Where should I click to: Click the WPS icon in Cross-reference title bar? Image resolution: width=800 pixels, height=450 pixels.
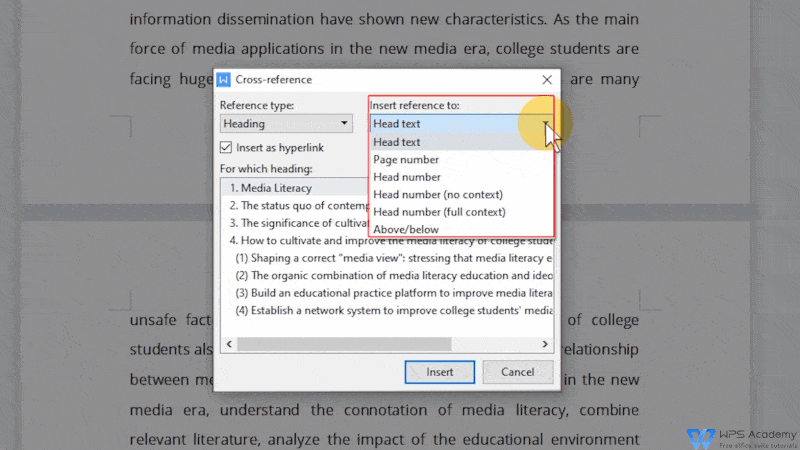pyautogui.click(x=224, y=79)
